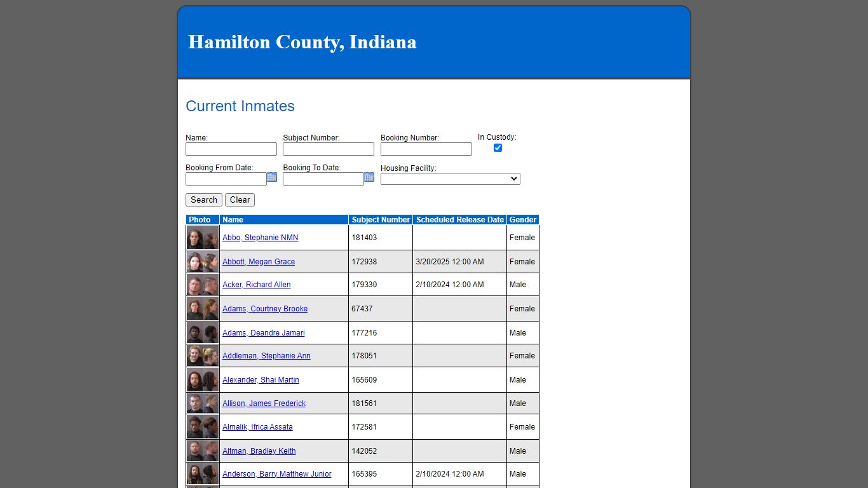Select subject number 172938

coord(364,262)
